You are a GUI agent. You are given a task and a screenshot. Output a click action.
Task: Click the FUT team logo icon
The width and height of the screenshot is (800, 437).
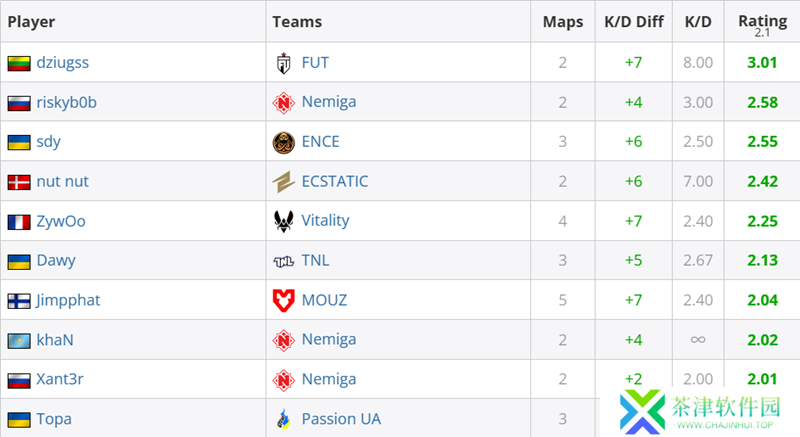point(283,63)
